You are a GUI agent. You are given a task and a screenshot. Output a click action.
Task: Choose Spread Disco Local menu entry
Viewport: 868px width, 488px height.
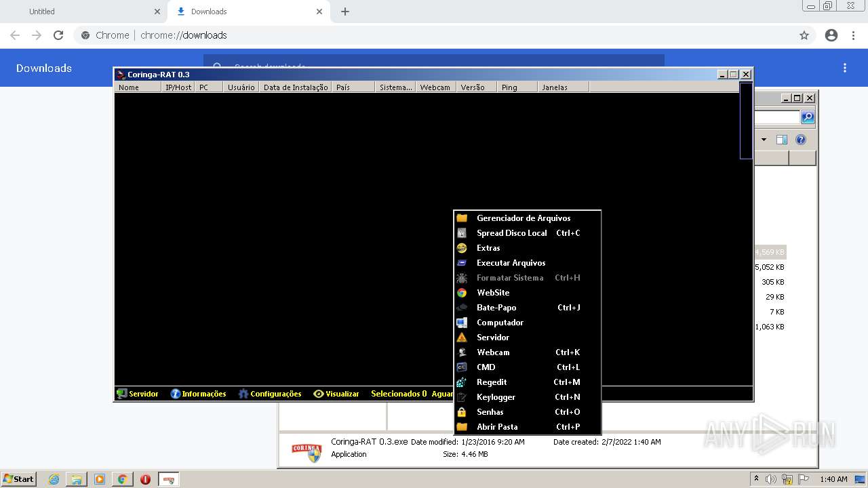click(x=527, y=233)
